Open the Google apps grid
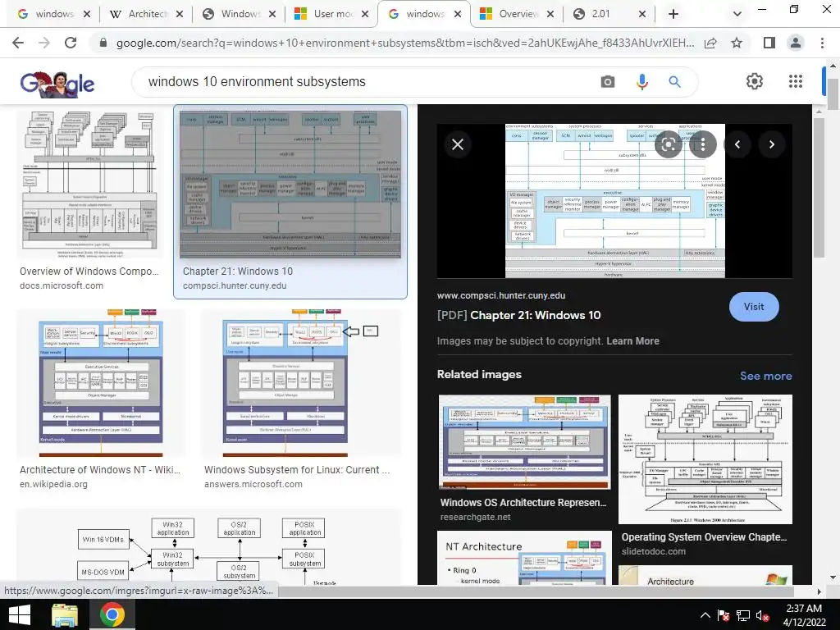 (x=796, y=81)
